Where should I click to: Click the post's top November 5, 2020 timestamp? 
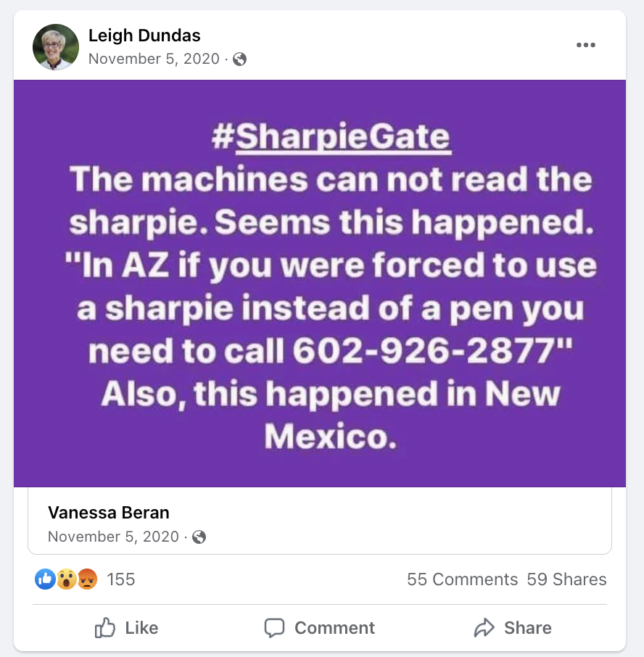(154, 59)
